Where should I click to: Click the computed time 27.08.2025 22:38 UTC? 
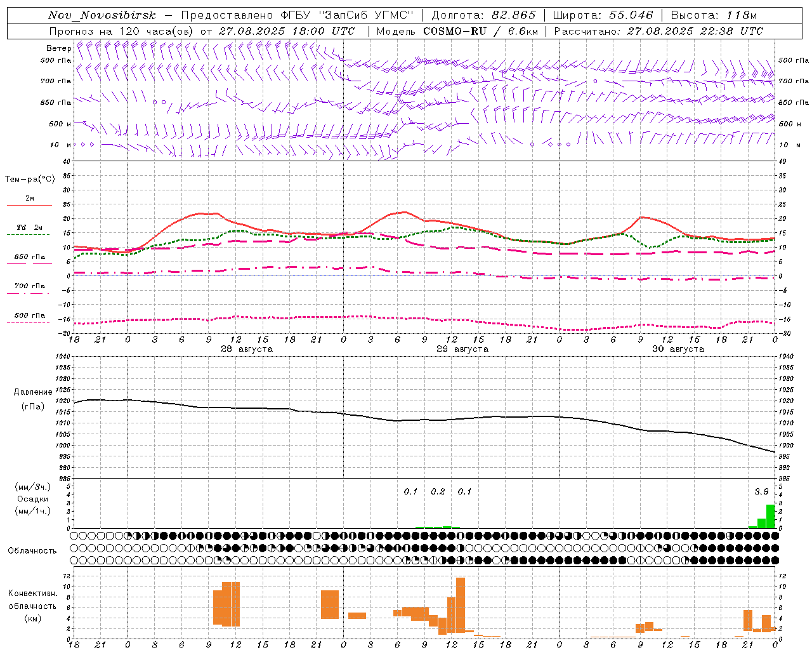click(695, 31)
